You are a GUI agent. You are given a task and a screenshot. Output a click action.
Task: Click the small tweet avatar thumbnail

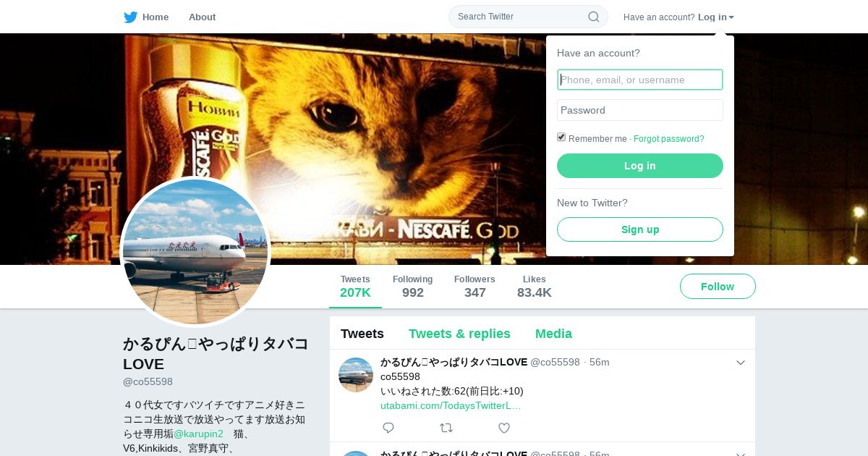356,375
